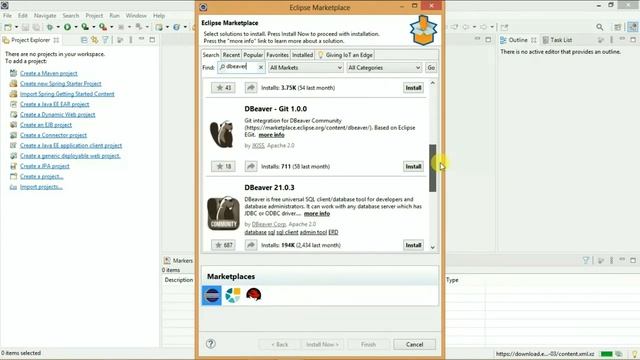
Task: Open more info link for DBeaver - Git
Action: [x=271, y=135]
